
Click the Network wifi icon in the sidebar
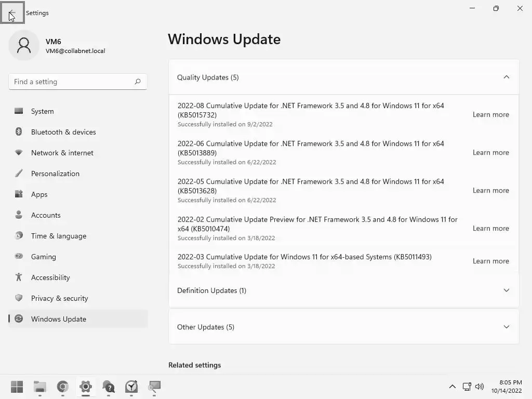[x=19, y=153]
